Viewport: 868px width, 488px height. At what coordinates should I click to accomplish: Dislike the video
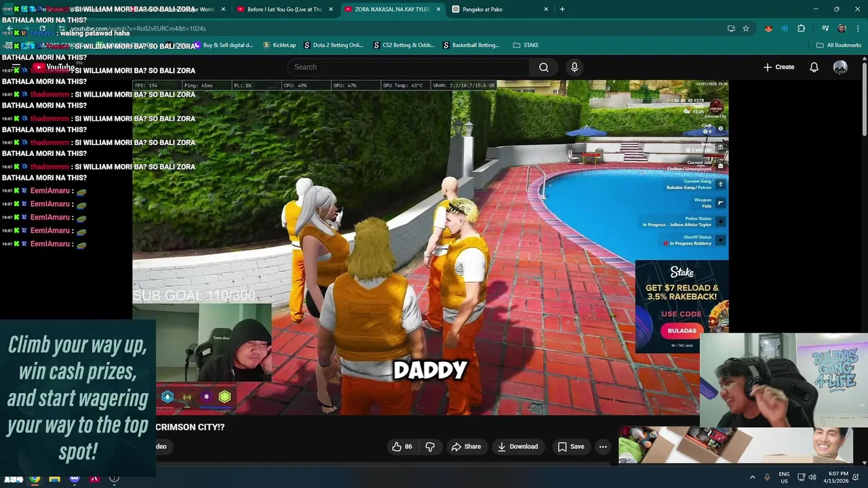tap(430, 447)
